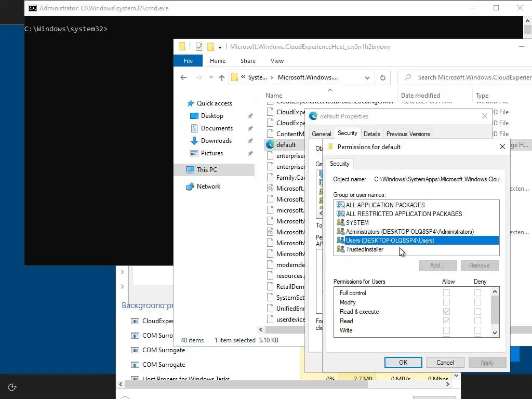The image size is (532, 399).
Task: Switch to Details tab in default Properties
Action: [371, 134]
